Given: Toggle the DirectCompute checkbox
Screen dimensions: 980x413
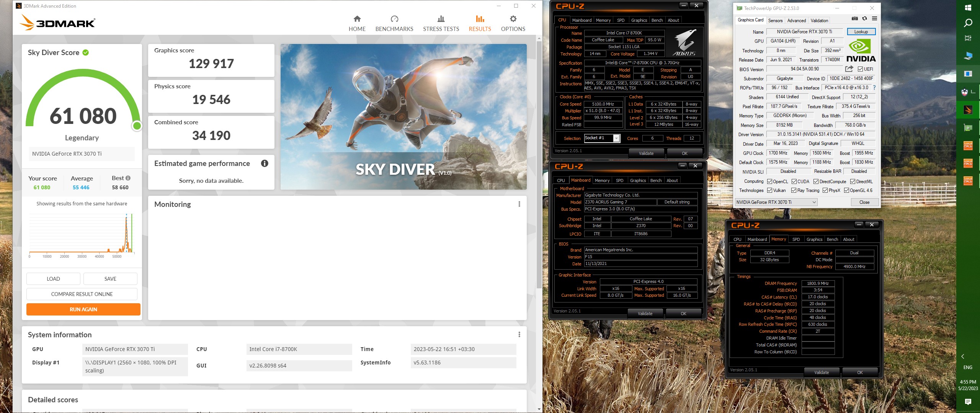Looking at the screenshot, I should [x=816, y=182].
